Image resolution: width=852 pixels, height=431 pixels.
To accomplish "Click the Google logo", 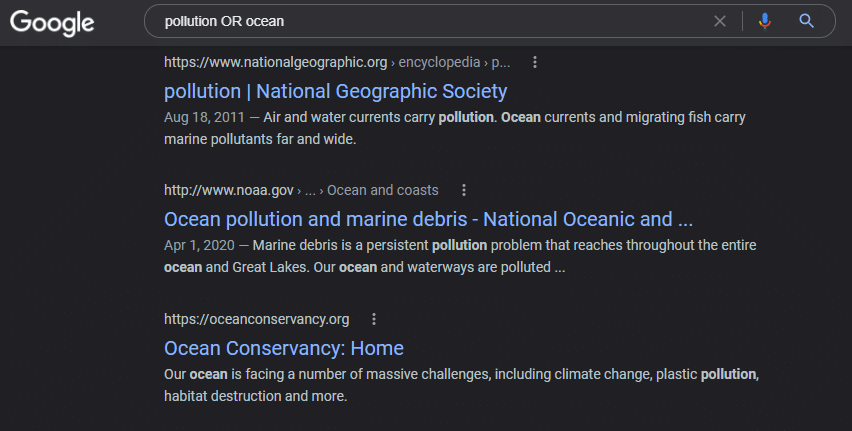I will click(x=52, y=22).
